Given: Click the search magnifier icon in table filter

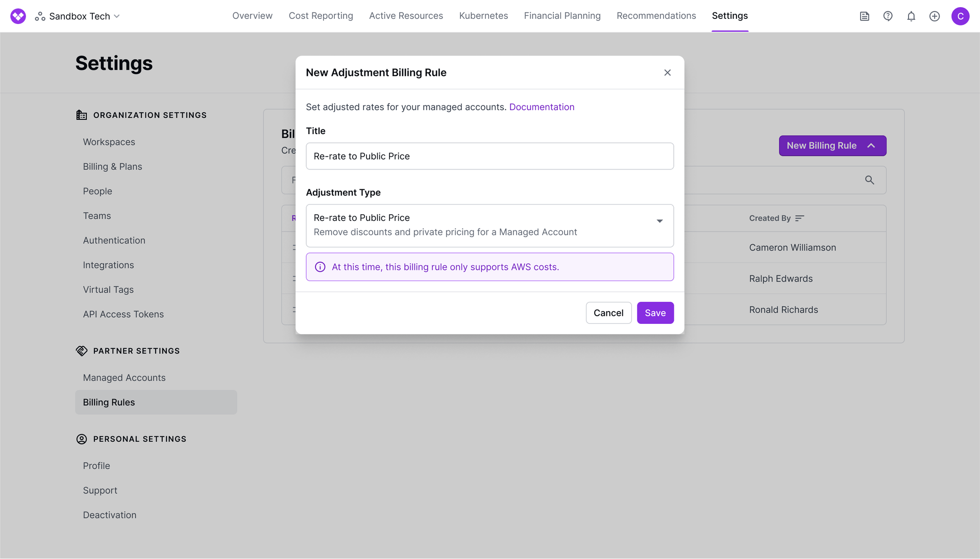Looking at the screenshot, I should 869,180.
